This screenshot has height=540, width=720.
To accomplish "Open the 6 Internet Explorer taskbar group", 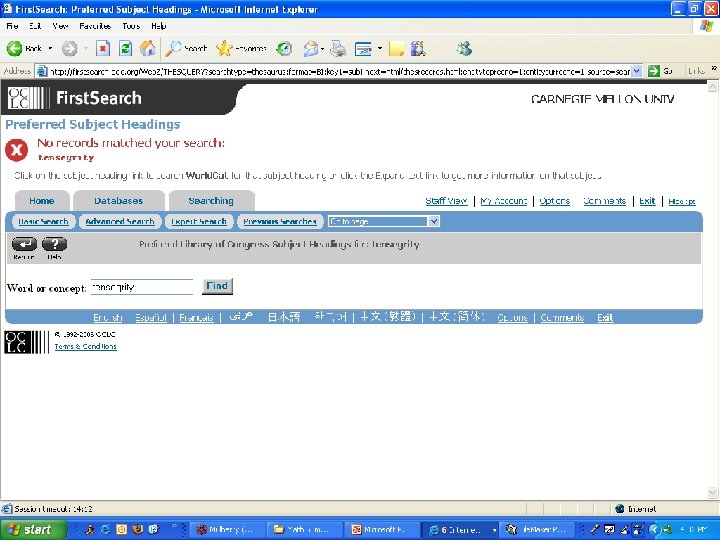I will tap(461, 529).
